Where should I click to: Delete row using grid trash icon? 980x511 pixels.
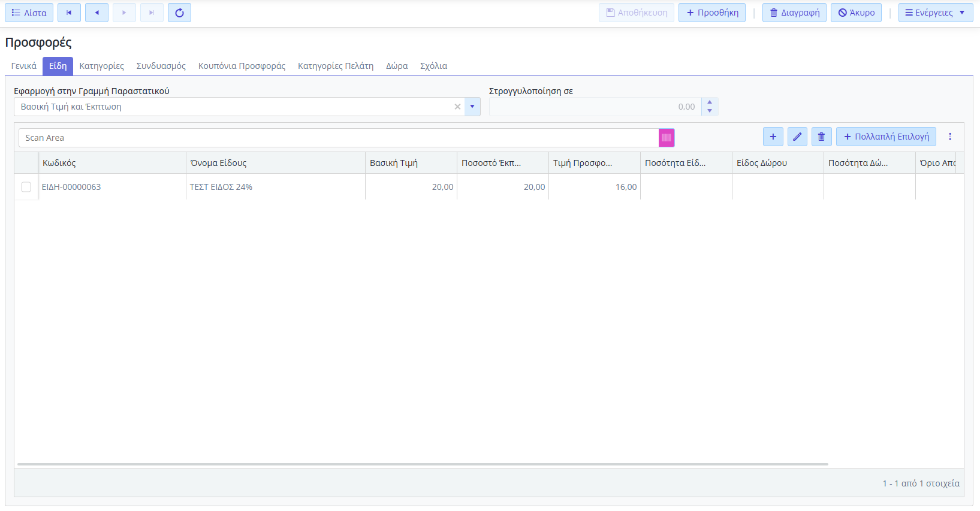coord(821,137)
